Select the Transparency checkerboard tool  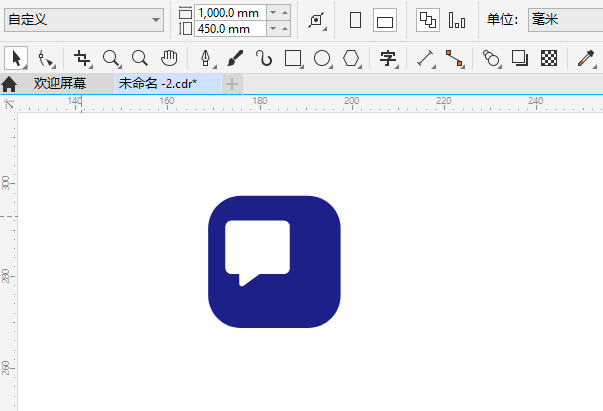click(548, 58)
